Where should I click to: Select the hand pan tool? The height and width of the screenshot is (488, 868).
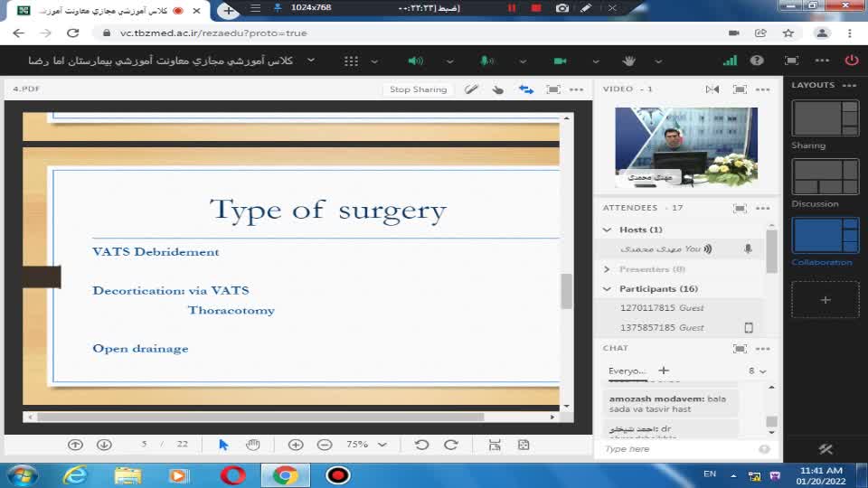253,445
